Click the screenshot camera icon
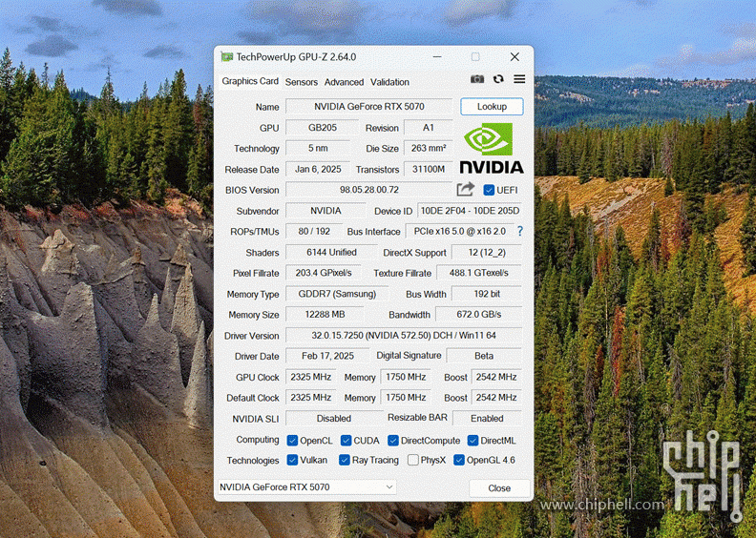The width and height of the screenshot is (756, 538). coord(477,79)
